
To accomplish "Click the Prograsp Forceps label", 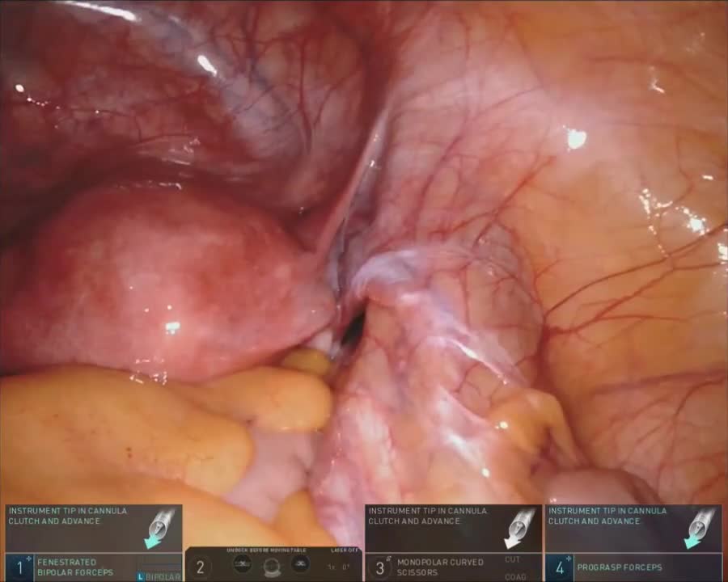I will 620,567.
